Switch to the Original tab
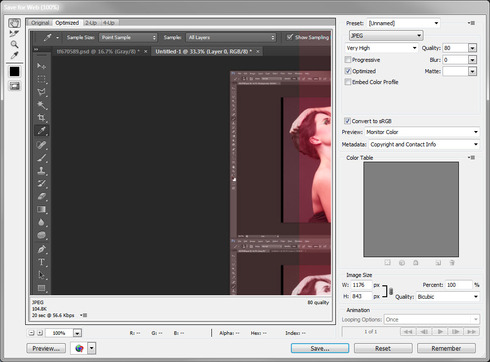 pos(40,23)
